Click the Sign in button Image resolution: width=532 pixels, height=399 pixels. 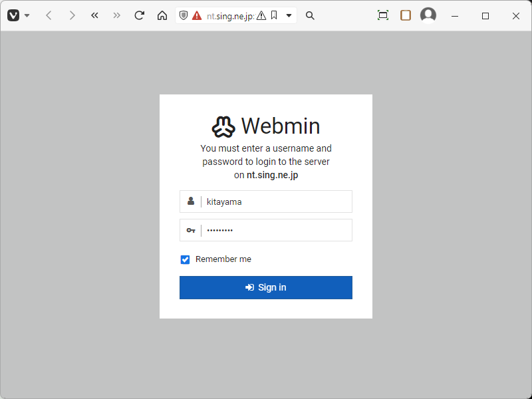pyautogui.click(x=266, y=287)
